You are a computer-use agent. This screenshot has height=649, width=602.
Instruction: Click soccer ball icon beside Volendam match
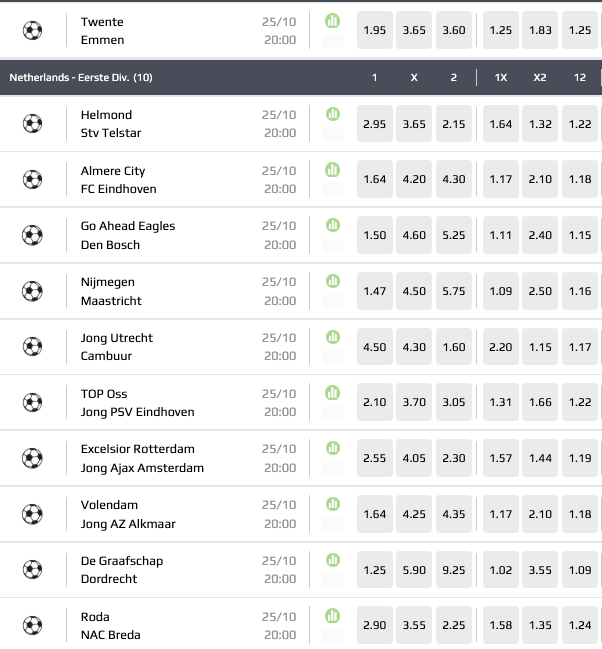33,514
